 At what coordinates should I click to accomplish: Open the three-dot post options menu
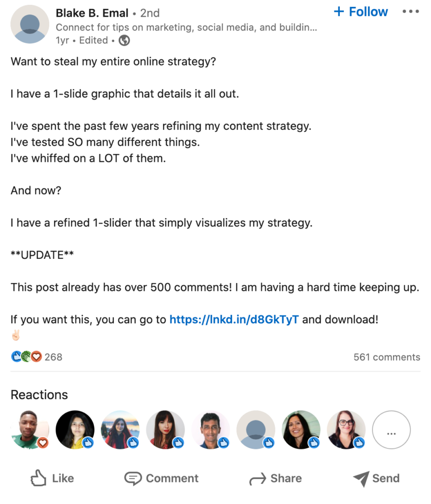(x=410, y=12)
